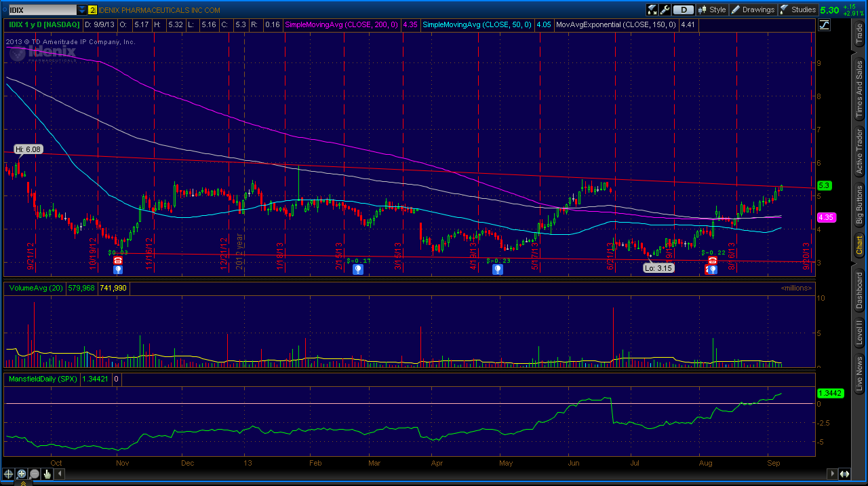The width and height of the screenshot is (868, 486).
Task: Click the zoom in magnifier icon
Action: (x=21, y=474)
